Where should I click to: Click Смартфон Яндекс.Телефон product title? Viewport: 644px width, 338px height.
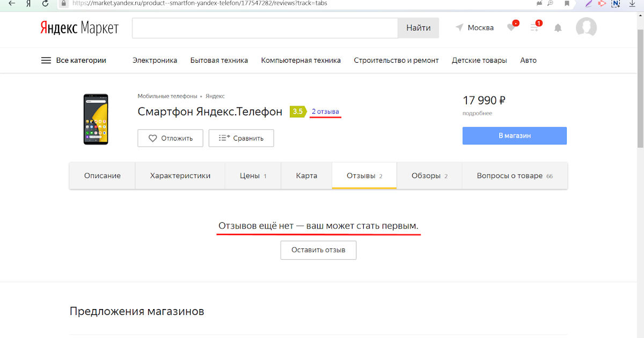click(210, 112)
